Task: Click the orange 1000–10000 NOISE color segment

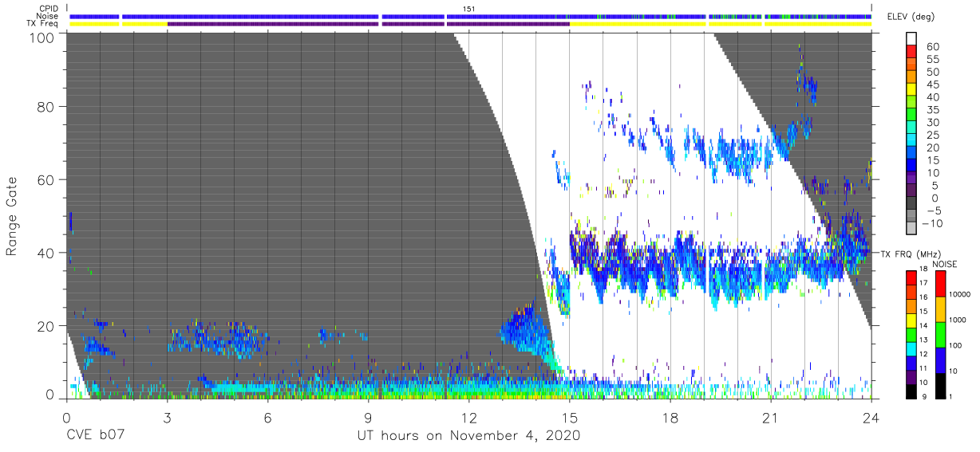Action: tap(939, 309)
